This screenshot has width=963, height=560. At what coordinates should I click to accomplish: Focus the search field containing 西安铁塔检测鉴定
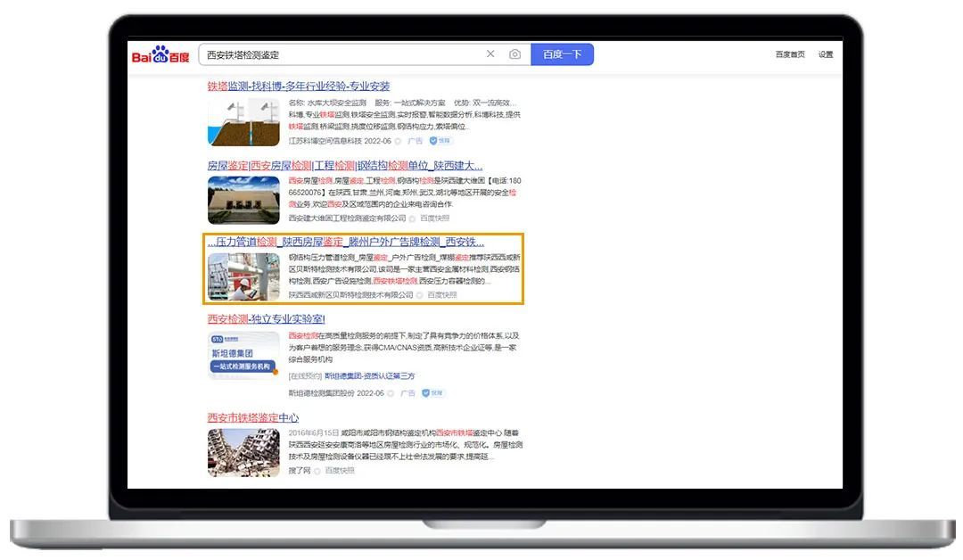339,54
